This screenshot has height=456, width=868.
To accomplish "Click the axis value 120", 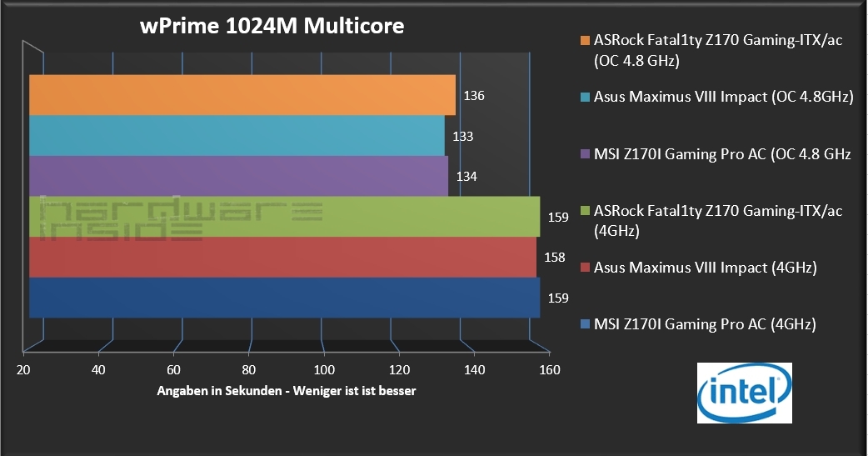I will [x=400, y=370].
